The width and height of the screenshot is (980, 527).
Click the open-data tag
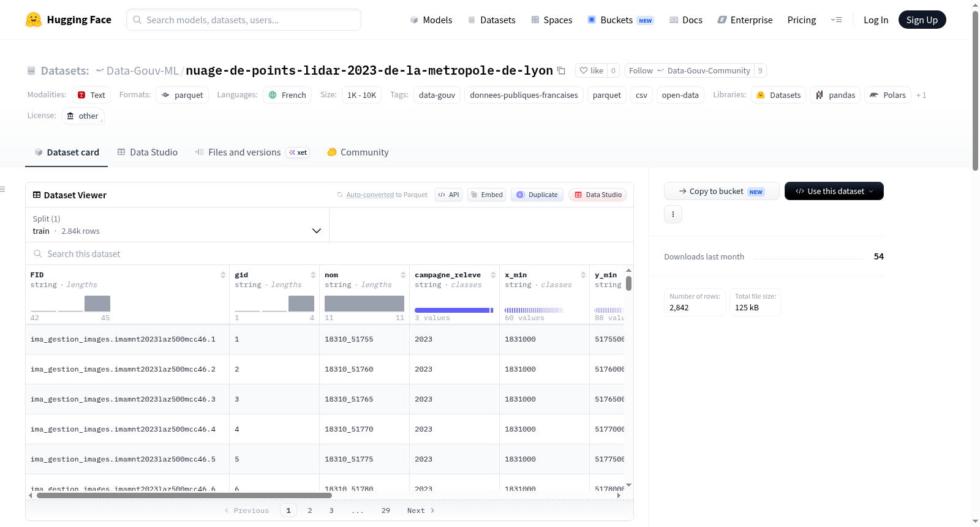680,95
